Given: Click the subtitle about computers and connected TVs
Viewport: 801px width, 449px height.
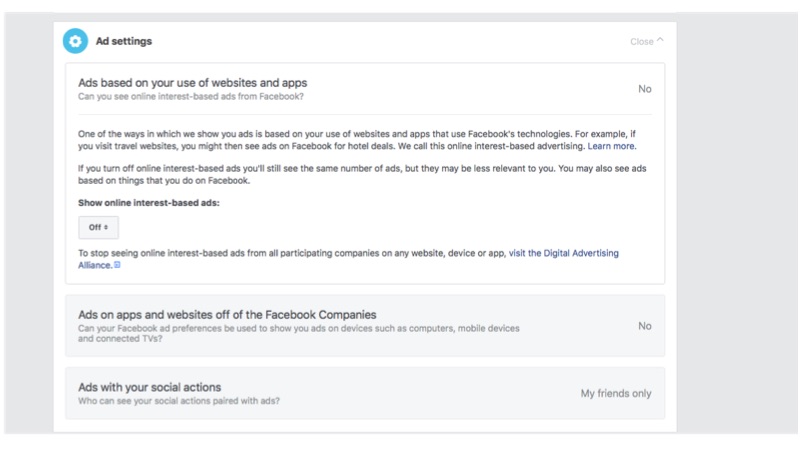Looking at the screenshot, I should (x=298, y=334).
